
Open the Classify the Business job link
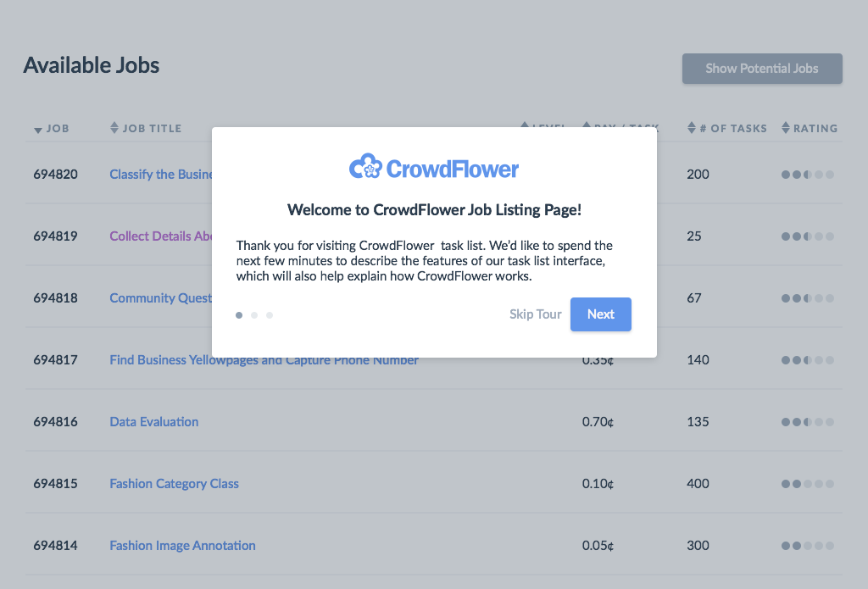160,175
